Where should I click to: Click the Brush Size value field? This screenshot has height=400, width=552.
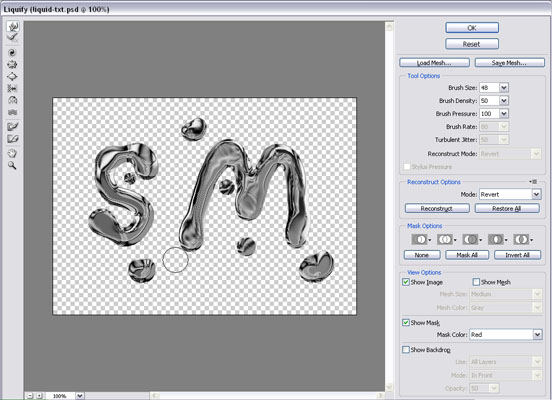click(489, 88)
